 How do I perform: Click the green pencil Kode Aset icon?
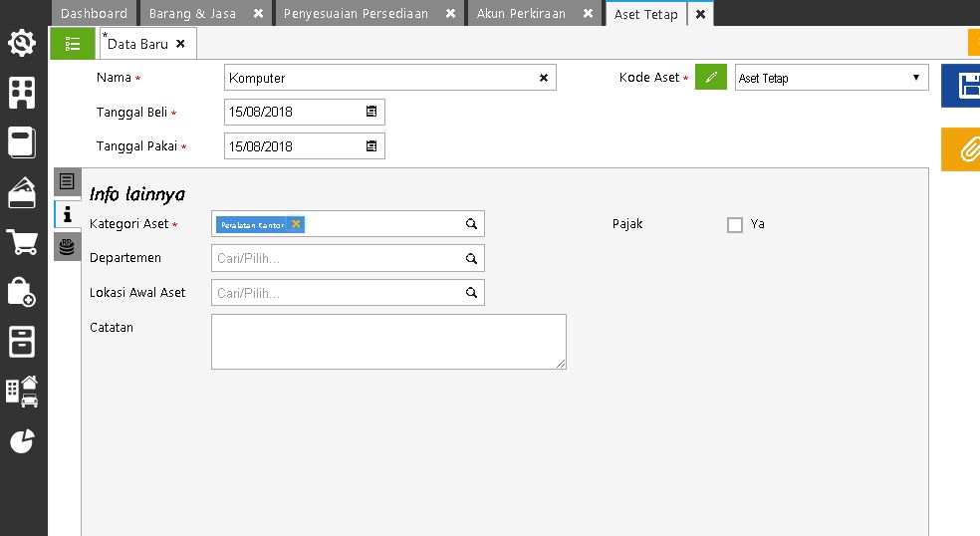coord(711,78)
